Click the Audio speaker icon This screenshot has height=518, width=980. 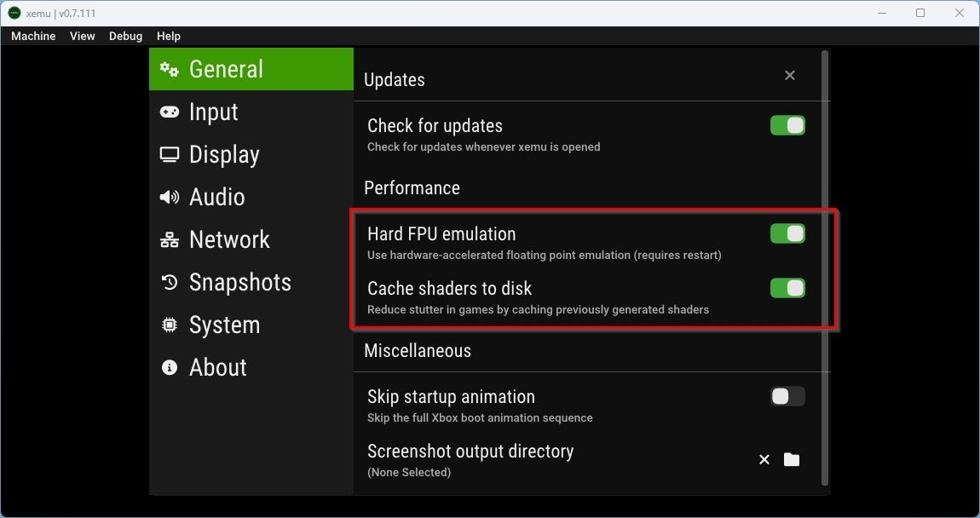point(168,197)
